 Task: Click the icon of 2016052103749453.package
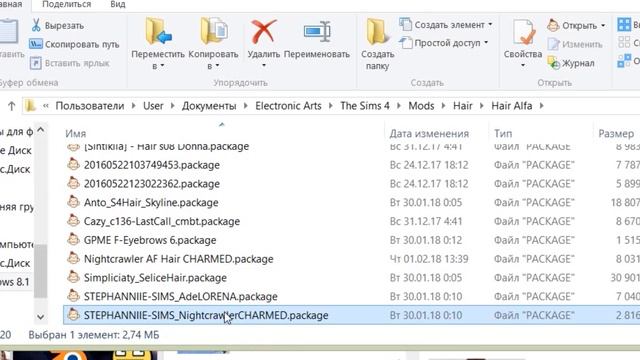coord(73,164)
